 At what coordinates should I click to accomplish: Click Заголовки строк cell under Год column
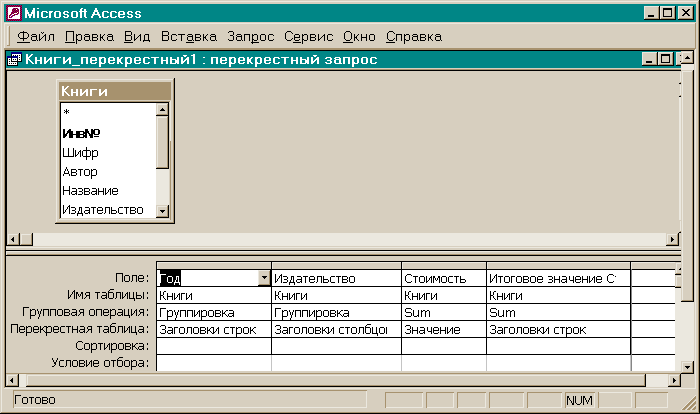tap(214, 330)
